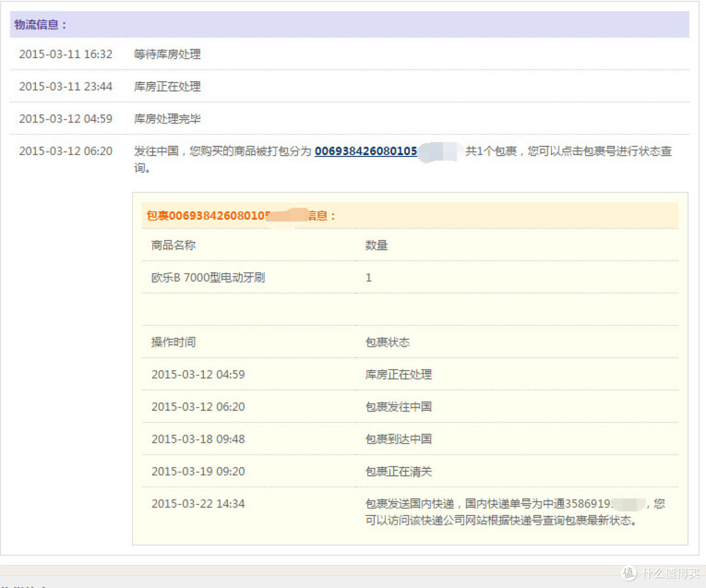The height and width of the screenshot is (588, 706).
Task: Select top-list status 库房正在处理 at 23:44
Action: (x=167, y=86)
